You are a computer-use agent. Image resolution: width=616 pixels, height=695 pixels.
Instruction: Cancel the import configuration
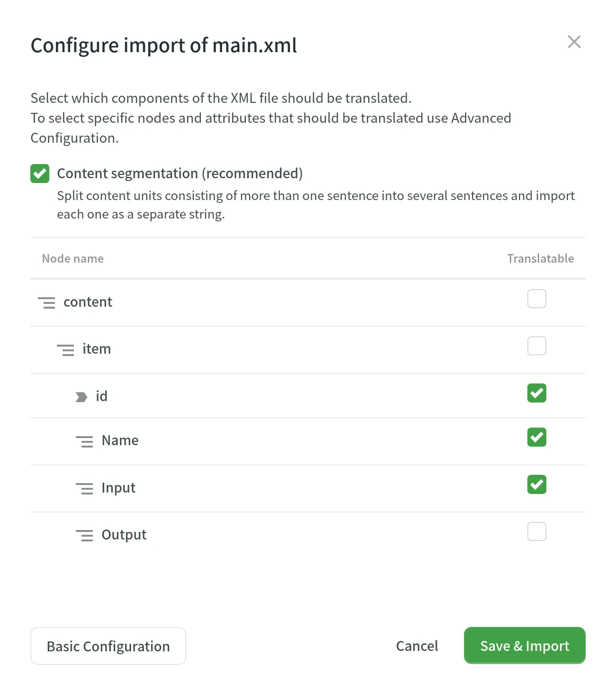click(417, 646)
